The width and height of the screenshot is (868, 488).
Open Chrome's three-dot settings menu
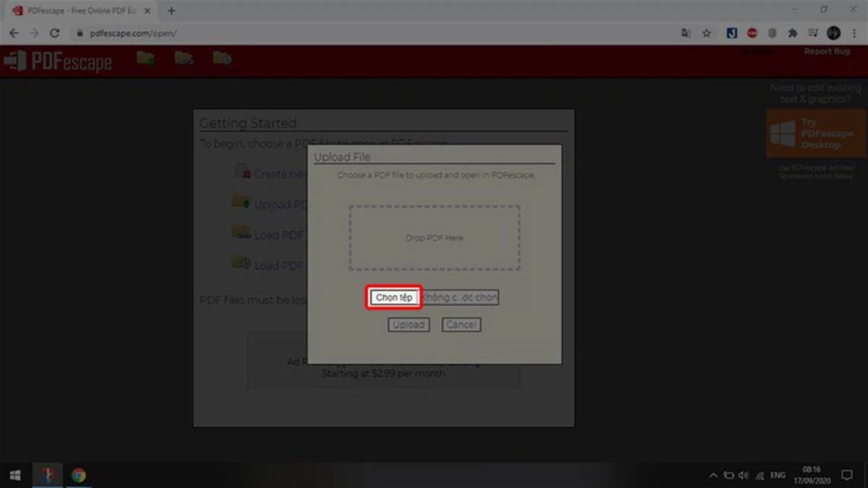tap(854, 33)
